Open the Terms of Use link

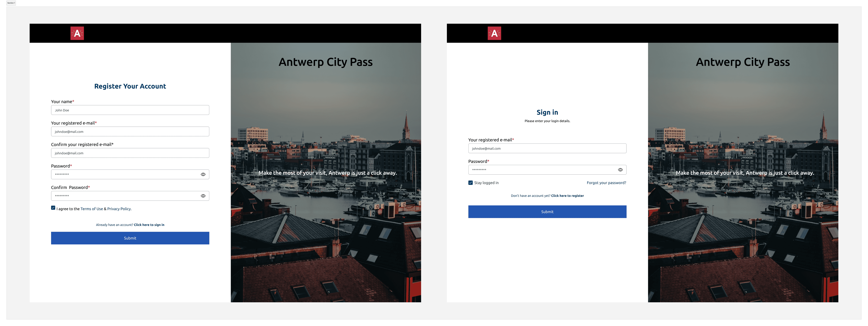click(92, 209)
